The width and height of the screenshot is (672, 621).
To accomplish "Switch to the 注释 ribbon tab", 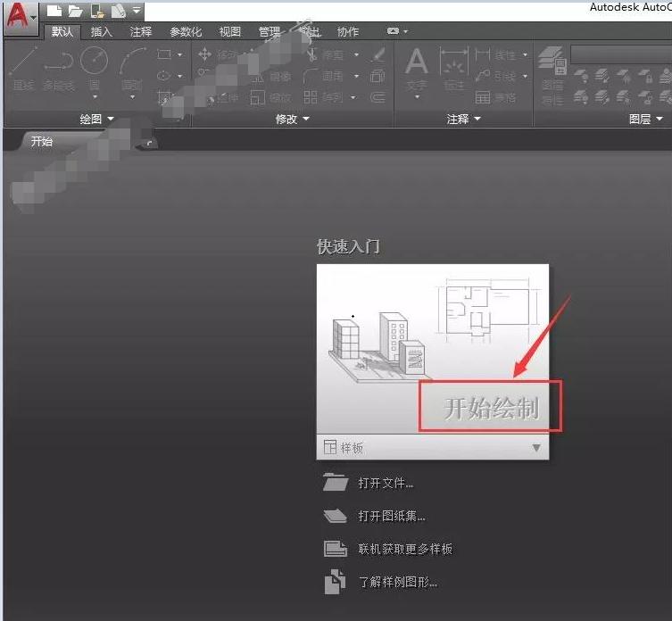I will pos(141,32).
